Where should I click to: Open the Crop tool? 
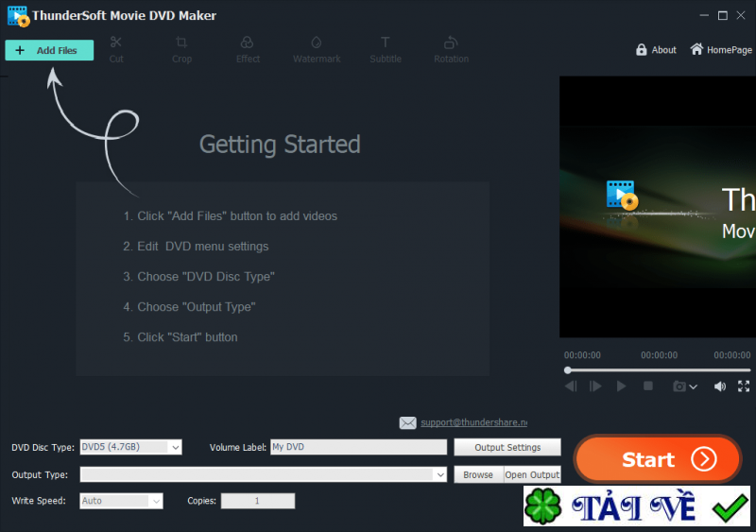(181, 49)
